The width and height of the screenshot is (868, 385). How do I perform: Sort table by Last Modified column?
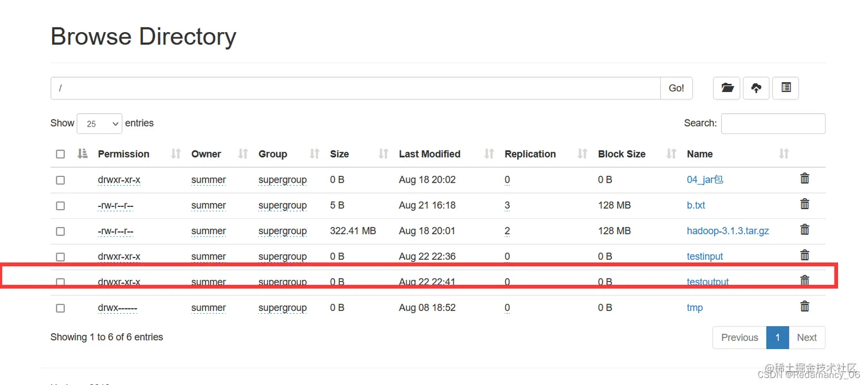[x=489, y=153]
